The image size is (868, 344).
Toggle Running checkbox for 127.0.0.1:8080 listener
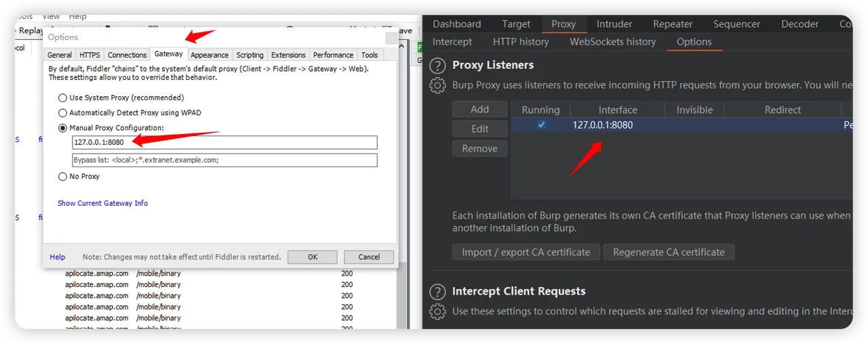541,125
